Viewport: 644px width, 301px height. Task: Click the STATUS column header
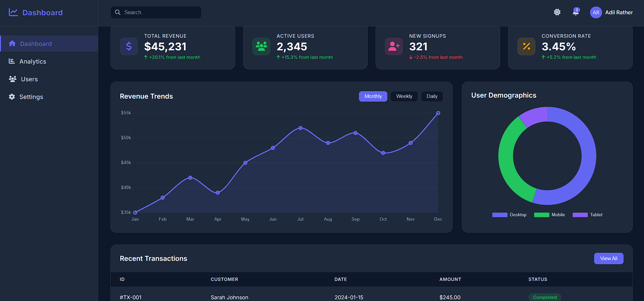click(538, 279)
